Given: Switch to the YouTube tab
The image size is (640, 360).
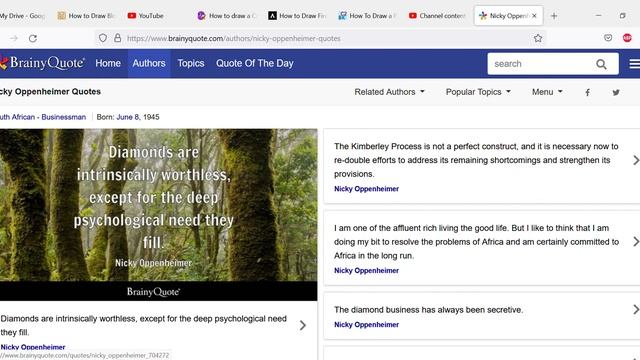Looking at the screenshot, I should pos(158,16).
